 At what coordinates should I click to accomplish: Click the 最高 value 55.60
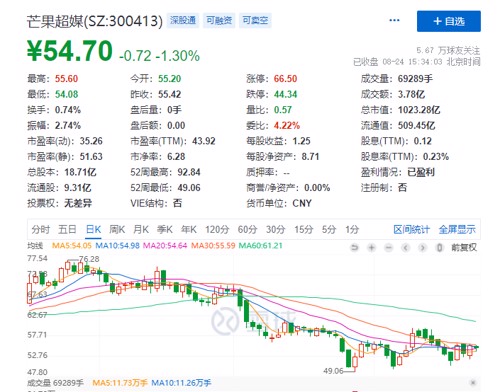pos(66,79)
